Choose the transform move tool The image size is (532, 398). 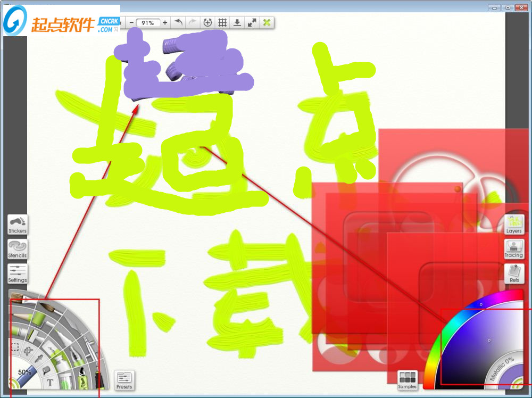point(28,351)
